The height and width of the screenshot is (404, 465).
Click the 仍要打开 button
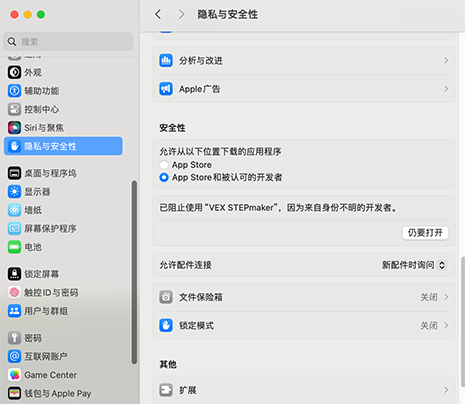pos(425,233)
